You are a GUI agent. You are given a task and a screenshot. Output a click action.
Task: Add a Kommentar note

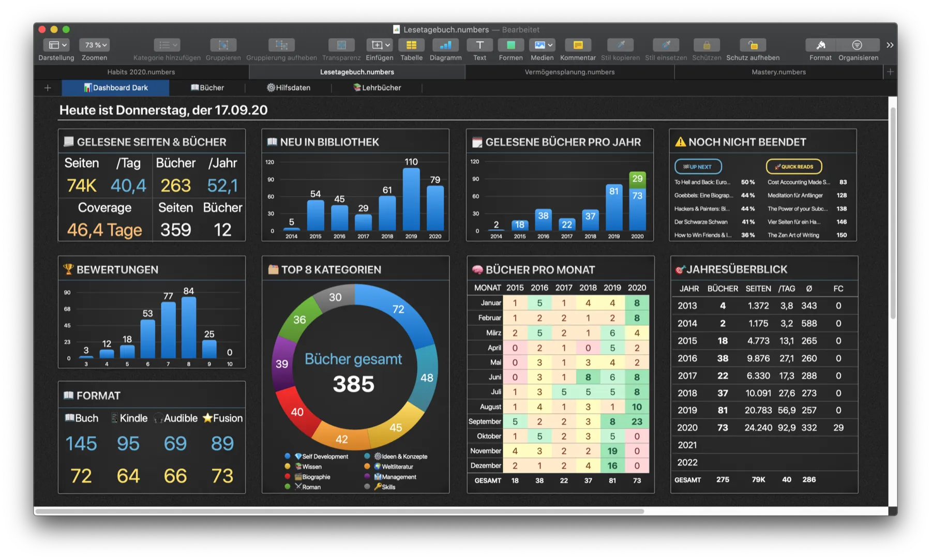point(578,46)
